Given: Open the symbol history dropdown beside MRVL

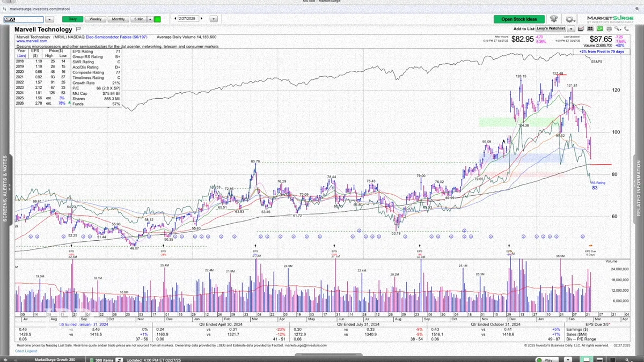Looking at the screenshot, I should 49,19.
